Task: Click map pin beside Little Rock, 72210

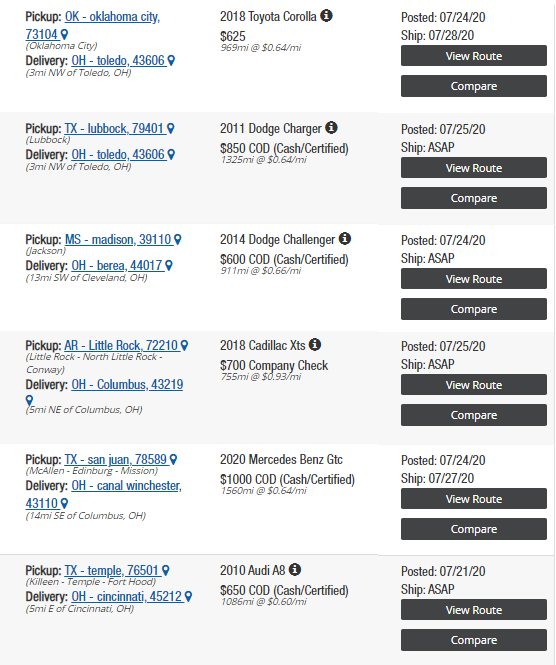Action: [x=184, y=346]
